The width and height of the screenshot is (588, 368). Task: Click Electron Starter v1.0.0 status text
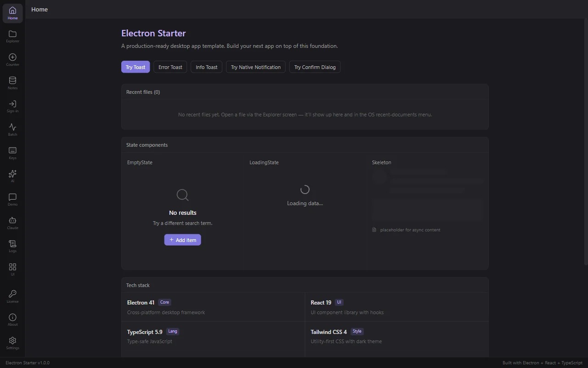[x=28, y=363]
